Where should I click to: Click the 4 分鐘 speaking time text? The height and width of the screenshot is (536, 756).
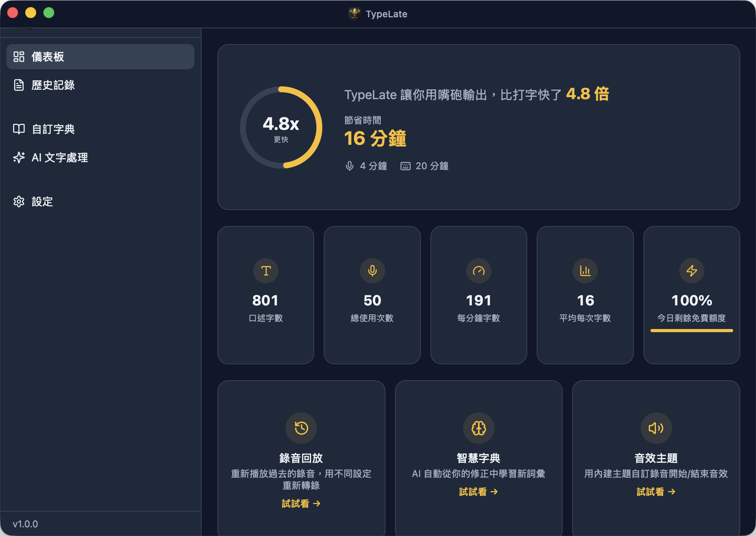373,166
